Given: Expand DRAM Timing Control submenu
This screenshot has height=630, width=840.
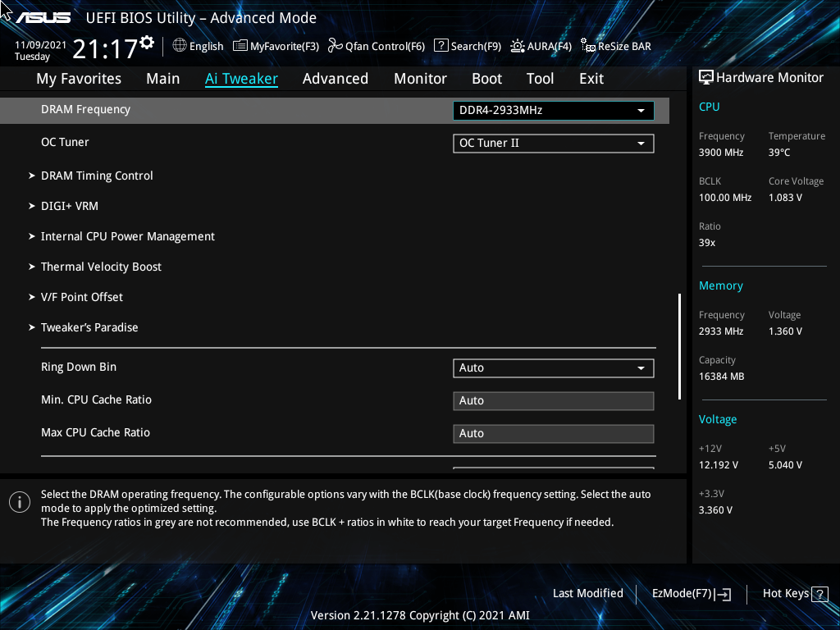Looking at the screenshot, I should click(x=97, y=176).
